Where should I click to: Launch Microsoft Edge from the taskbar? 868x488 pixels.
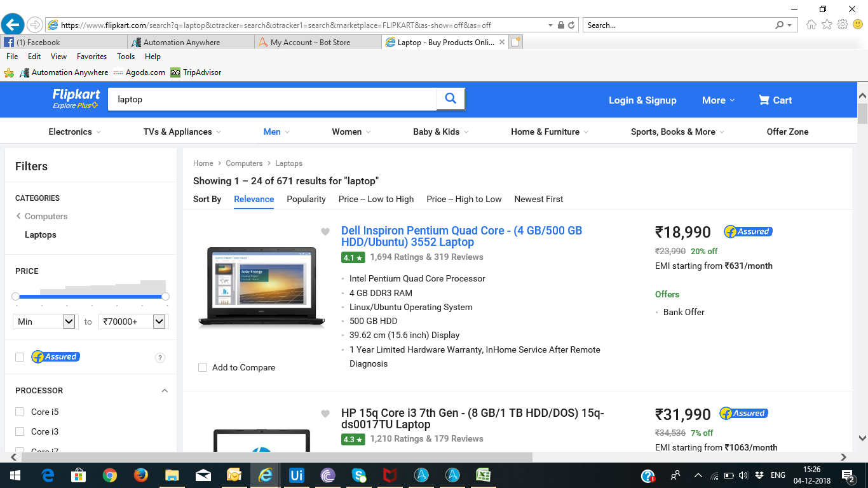pos(48,475)
